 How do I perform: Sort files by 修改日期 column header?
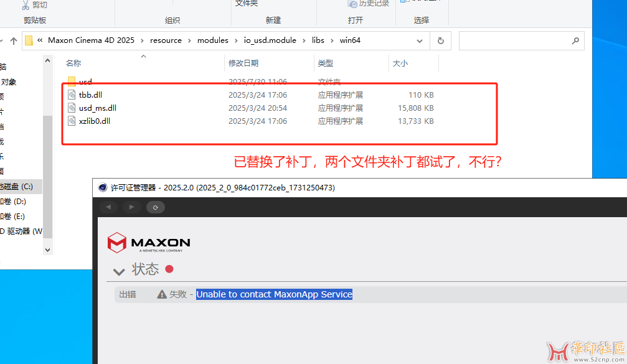click(x=243, y=63)
